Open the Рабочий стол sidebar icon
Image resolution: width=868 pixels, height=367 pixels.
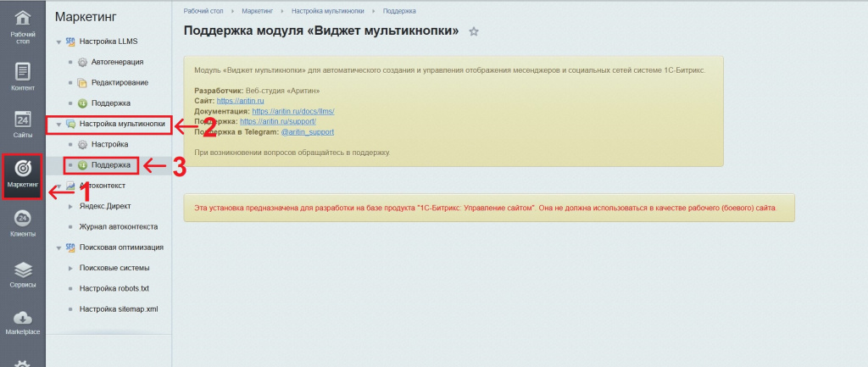[x=23, y=19]
